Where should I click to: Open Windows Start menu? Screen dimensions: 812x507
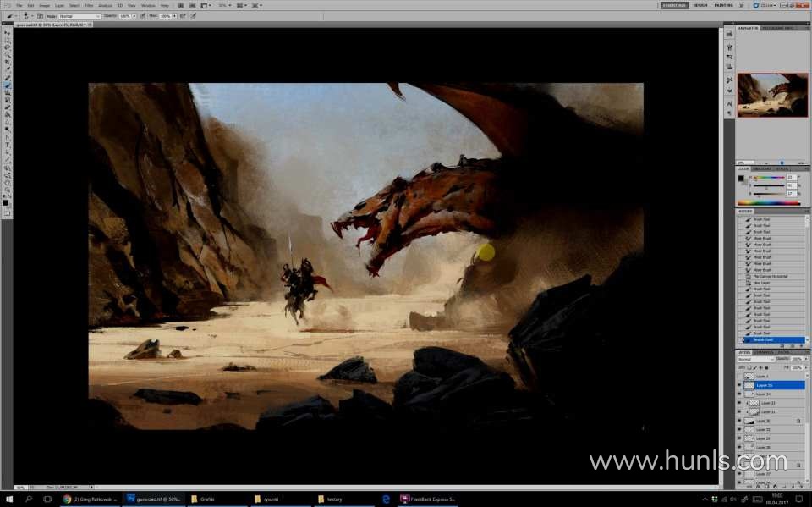[x=8, y=499]
